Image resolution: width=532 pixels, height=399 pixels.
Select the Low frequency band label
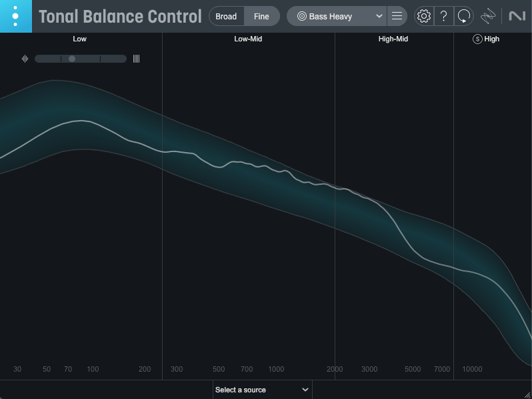[x=79, y=39]
